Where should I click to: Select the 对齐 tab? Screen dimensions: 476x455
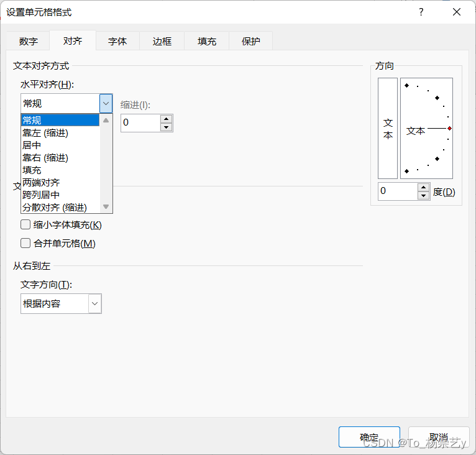pyautogui.click(x=73, y=40)
